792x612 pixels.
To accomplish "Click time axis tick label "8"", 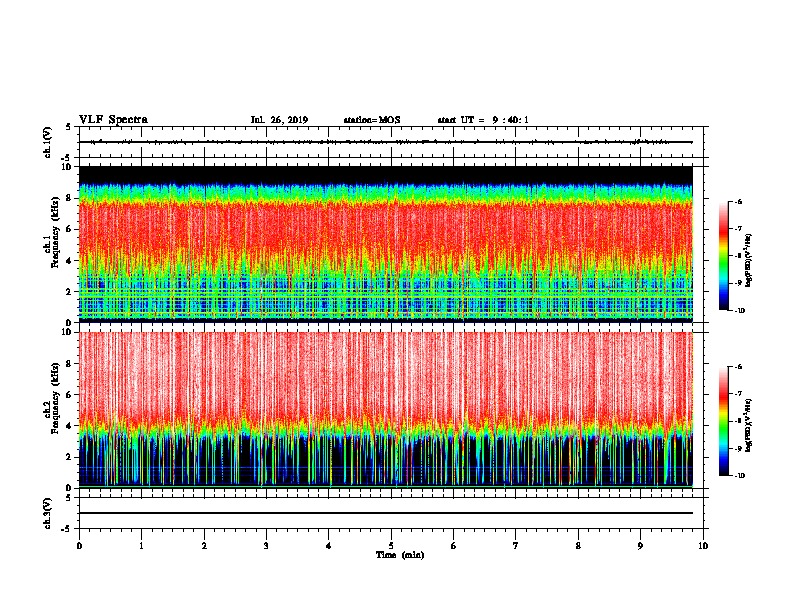I will click(578, 546).
